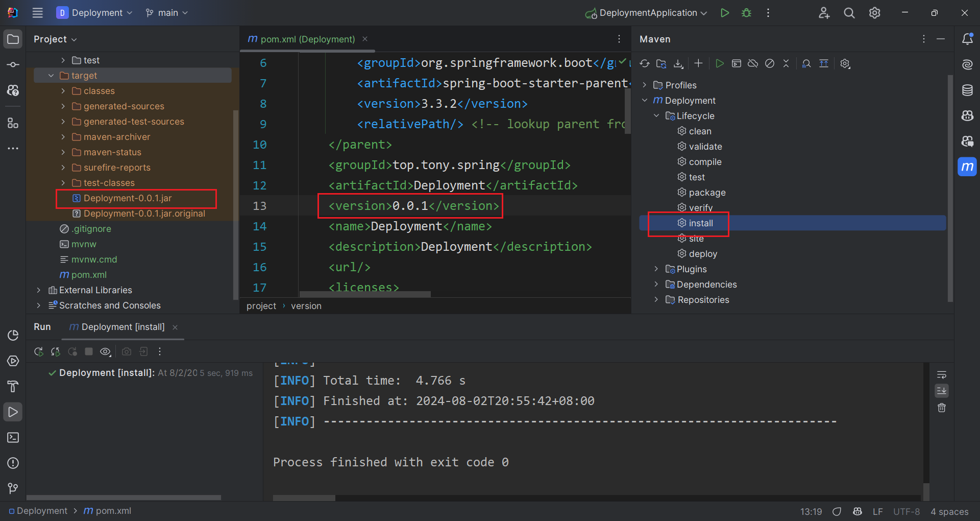Toggle soft-wrap in the run console
The width and height of the screenshot is (980, 521).
click(942, 375)
